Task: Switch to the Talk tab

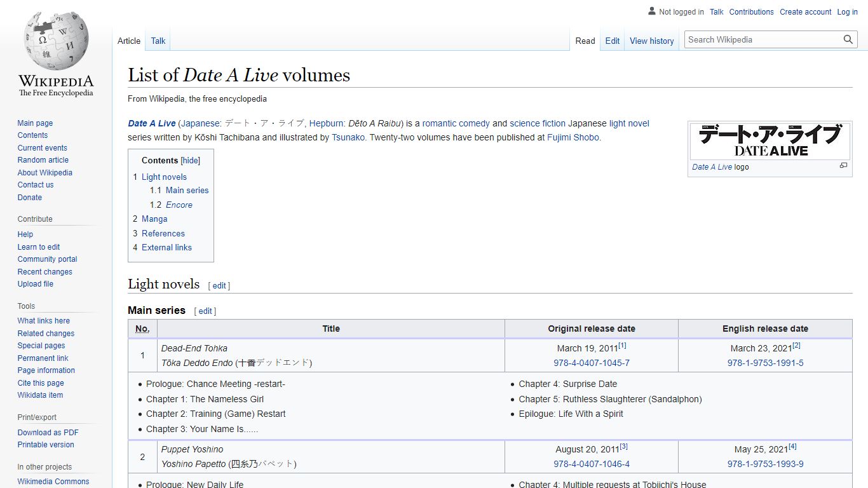Action: coord(158,41)
